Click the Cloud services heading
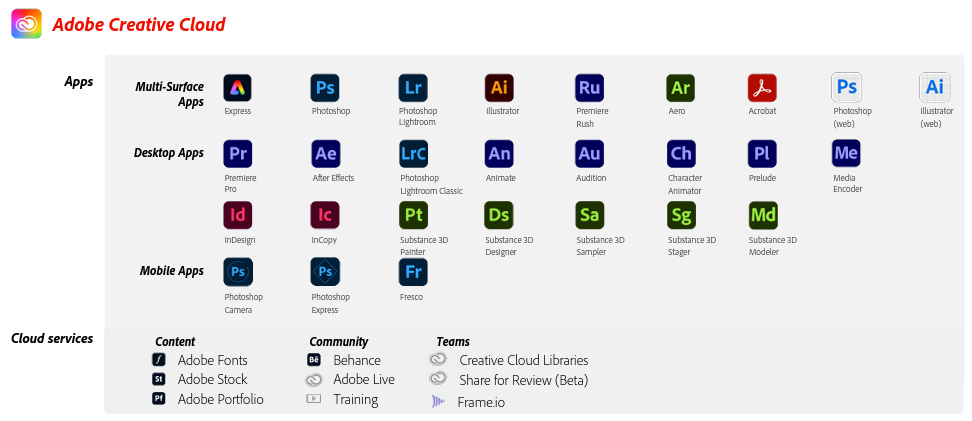The height and width of the screenshot is (421, 972). click(x=52, y=339)
